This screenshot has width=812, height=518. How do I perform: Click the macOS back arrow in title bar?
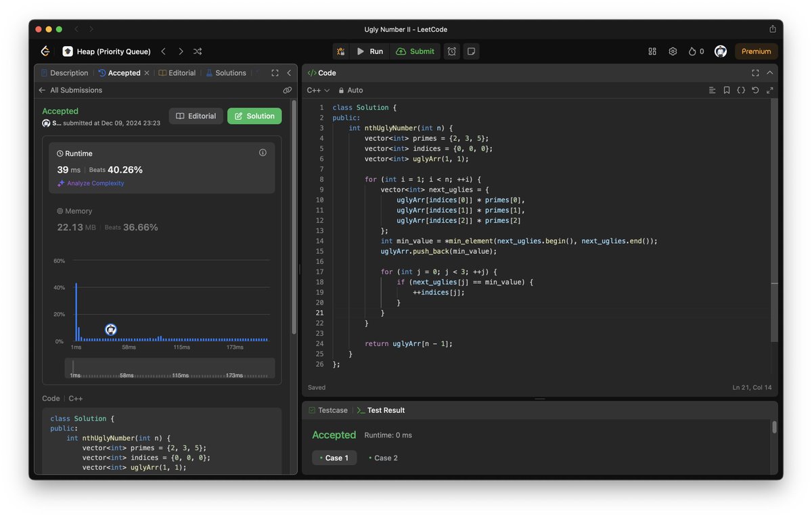(x=76, y=29)
